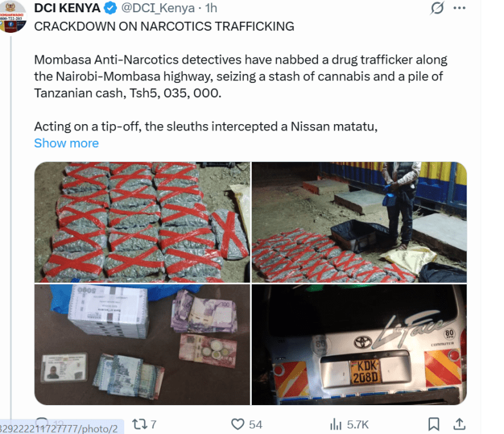Viewport: 504px width, 434px height.
Task: Click the retweet count 7
Action: pyautogui.click(x=153, y=424)
